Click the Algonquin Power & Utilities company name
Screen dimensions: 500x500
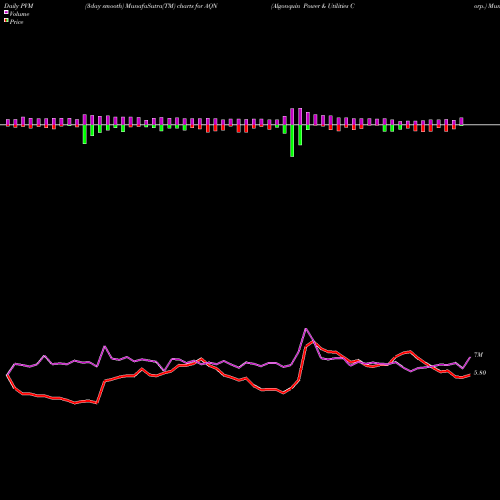[x=313, y=6]
